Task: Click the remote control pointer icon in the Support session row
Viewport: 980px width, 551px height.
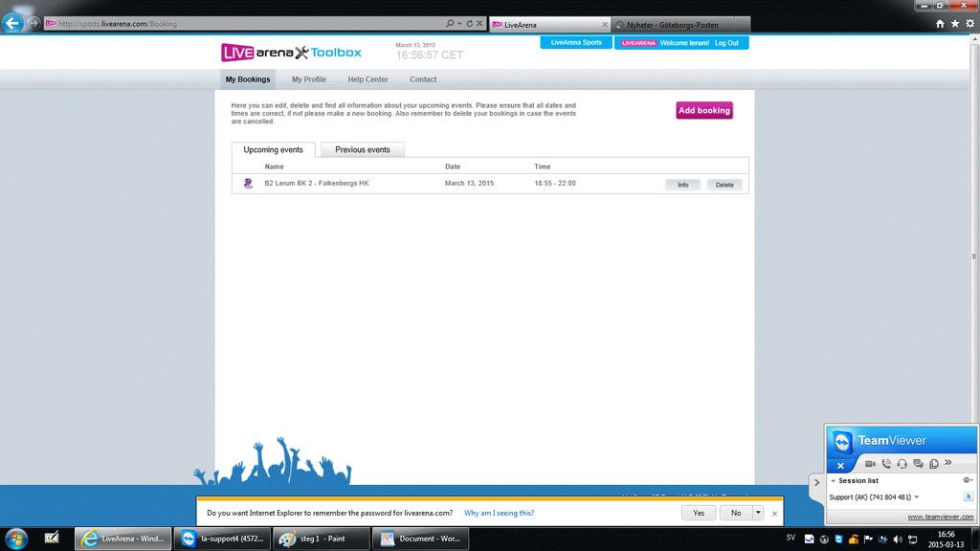Action: click(x=969, y=497)
